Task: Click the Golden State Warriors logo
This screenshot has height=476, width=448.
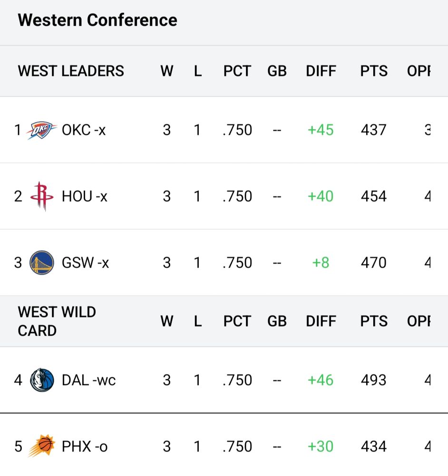Action: pyautogui.click(x=42, y=263)
